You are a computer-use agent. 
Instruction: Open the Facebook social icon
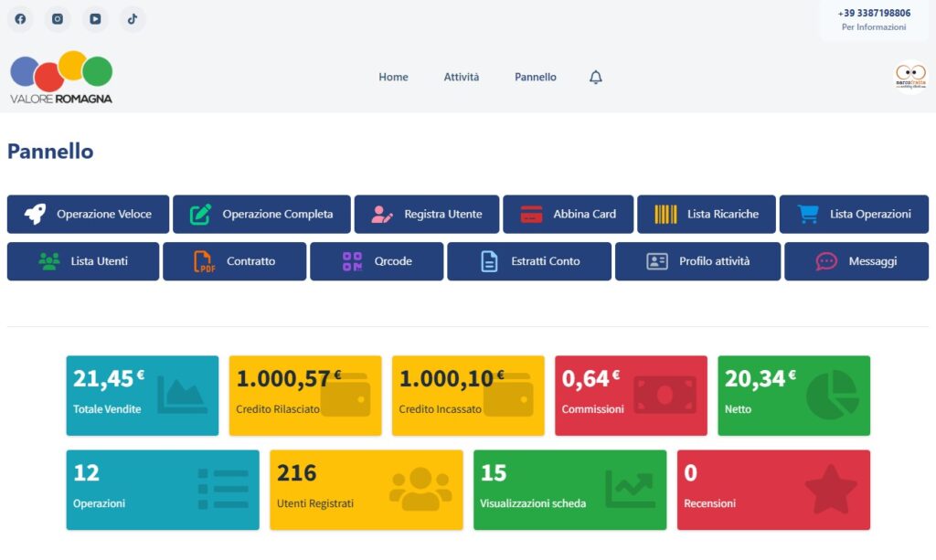point(20,19)
